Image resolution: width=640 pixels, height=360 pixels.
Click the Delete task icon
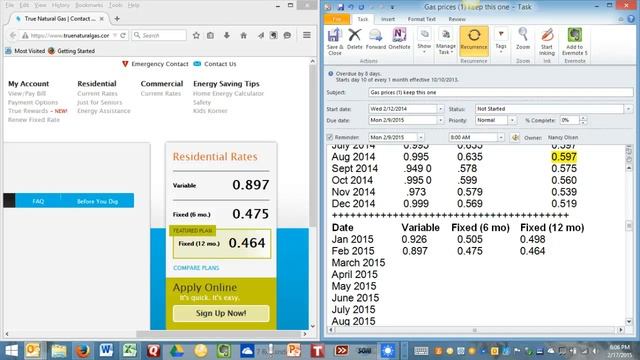click(x=354, y=40)
